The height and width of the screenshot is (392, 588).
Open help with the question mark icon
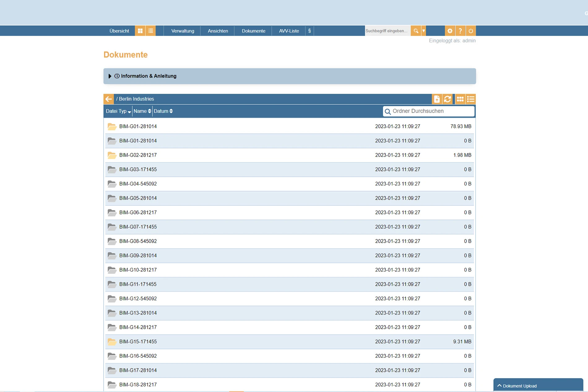pos(460,31)
